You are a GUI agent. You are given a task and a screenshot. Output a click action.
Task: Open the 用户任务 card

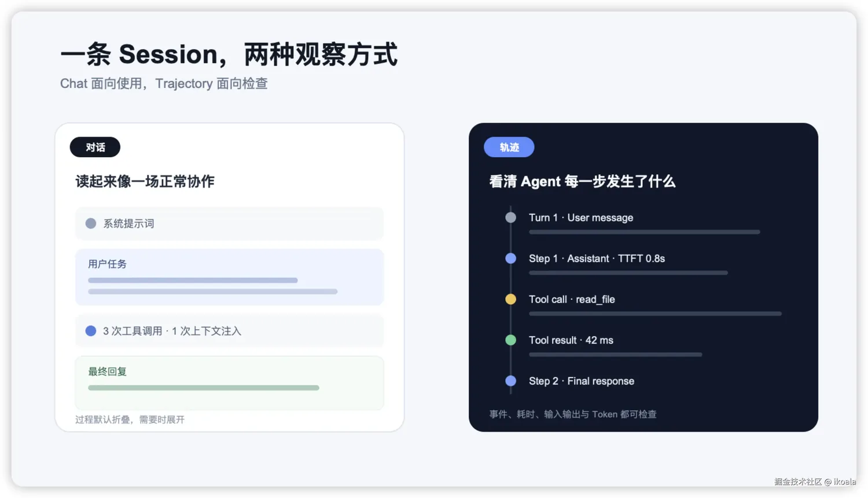[x=229, y=277]
